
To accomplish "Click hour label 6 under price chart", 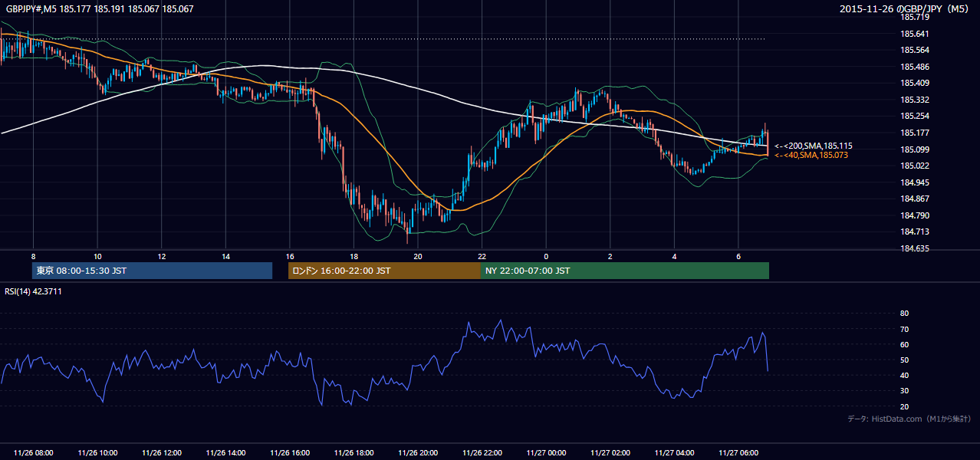I will [x=738, y=256].
